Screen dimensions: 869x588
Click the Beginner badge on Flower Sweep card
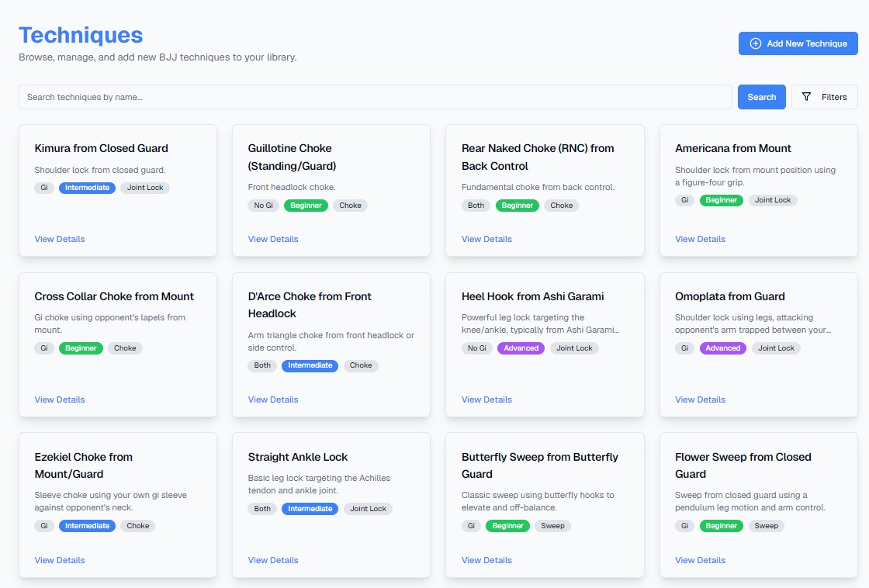click(x=721, y=526)
